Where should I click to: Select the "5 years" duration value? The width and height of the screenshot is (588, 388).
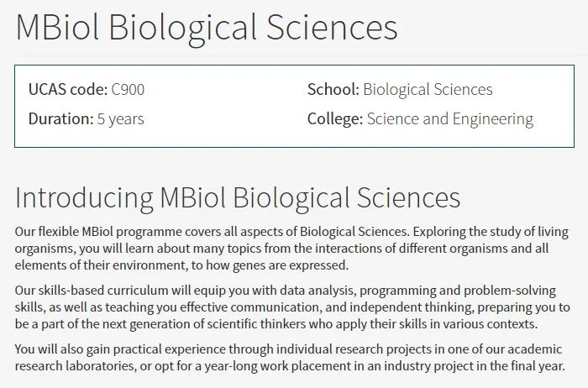coord(121,119)
